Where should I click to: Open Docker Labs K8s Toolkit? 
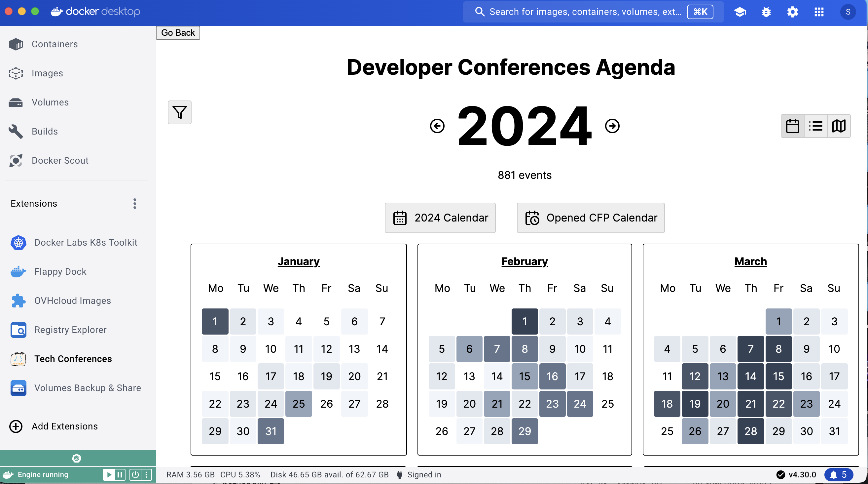pos(86,242)
